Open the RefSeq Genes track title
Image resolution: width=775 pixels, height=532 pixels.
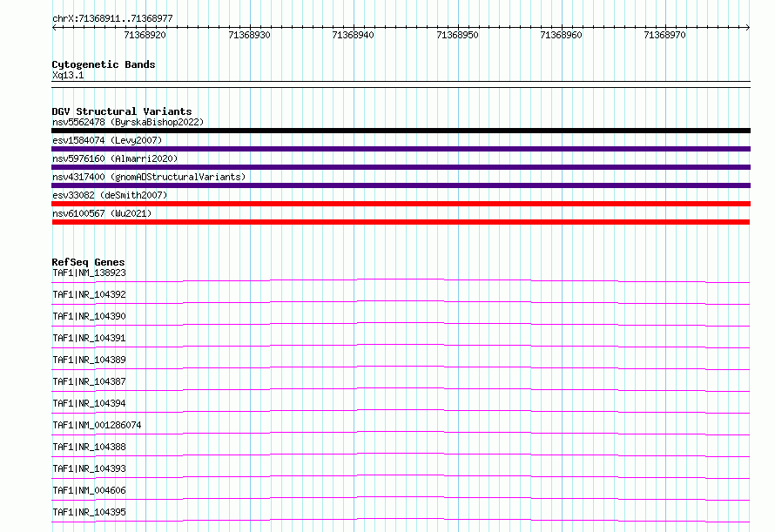[x=88, y=262]
